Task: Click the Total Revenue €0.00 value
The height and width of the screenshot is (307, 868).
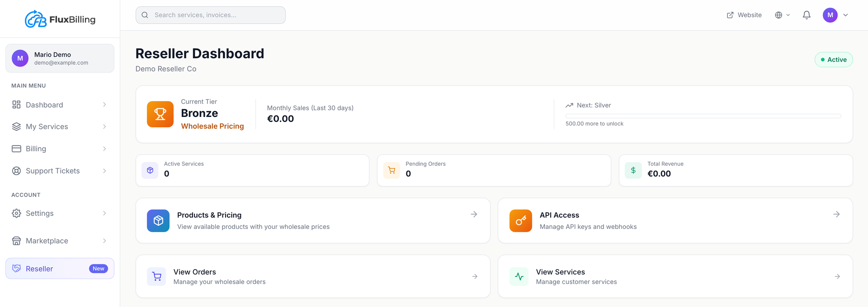Action: tap(659, 174)
